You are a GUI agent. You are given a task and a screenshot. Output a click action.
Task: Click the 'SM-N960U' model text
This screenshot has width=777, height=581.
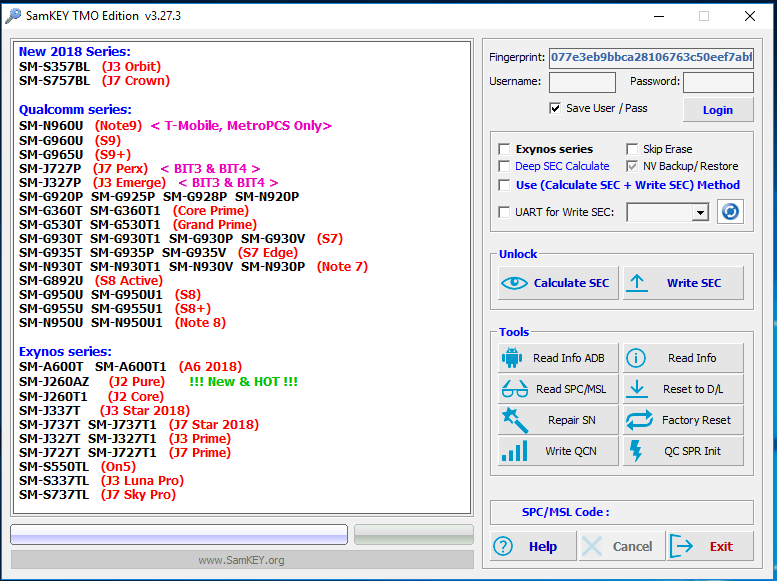click(51, 126)
